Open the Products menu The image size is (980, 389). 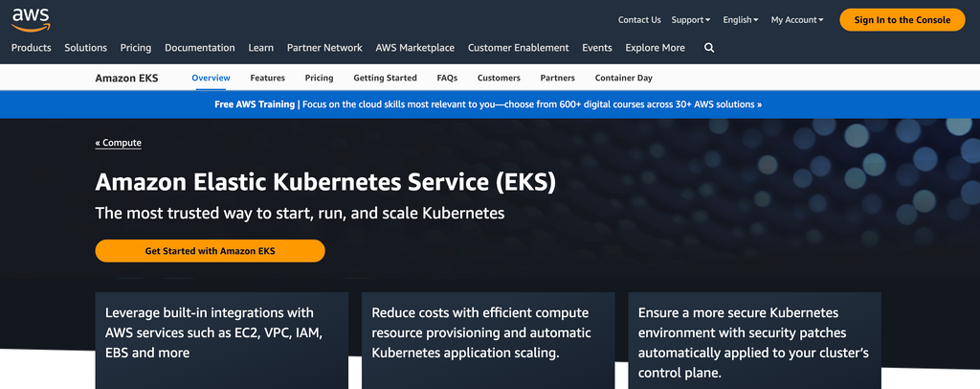(32, 48)
